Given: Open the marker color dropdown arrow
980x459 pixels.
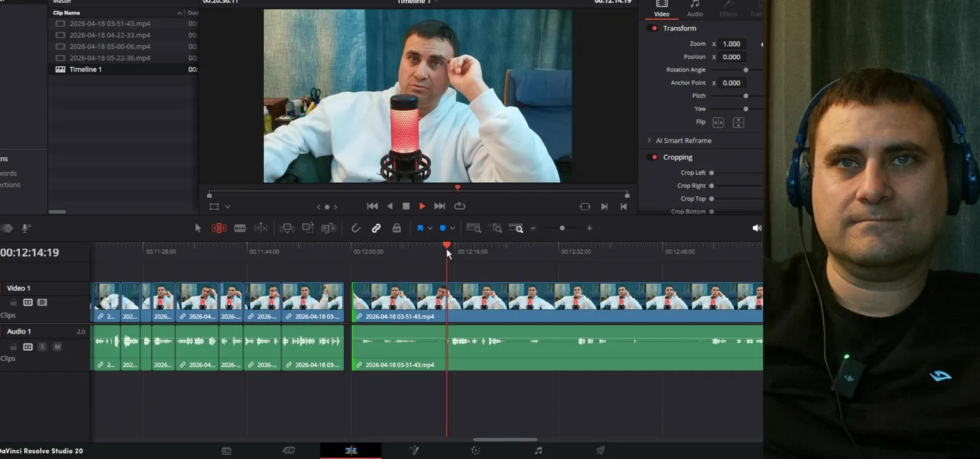Looking at the screenshot, I should [452, 228].
